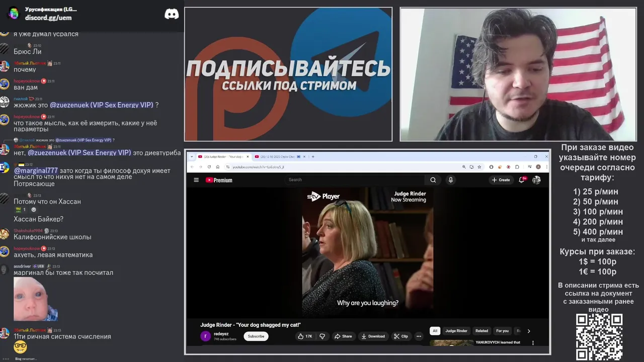This screenshot has height=362, width=644.
Task: Click the Create video button
Action: click(501, 180)
